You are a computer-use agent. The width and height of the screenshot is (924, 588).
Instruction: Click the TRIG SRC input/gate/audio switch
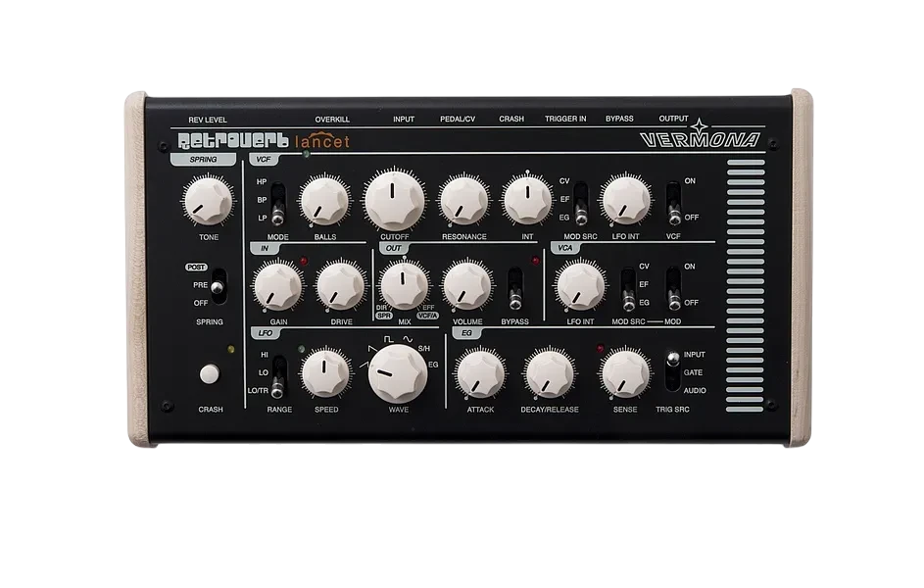(x=672, y=371)
